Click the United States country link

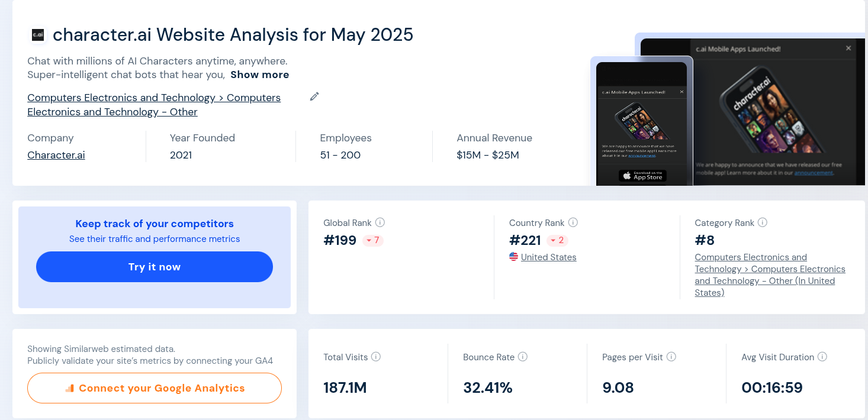pyautogui.click(x=548, y=257)
